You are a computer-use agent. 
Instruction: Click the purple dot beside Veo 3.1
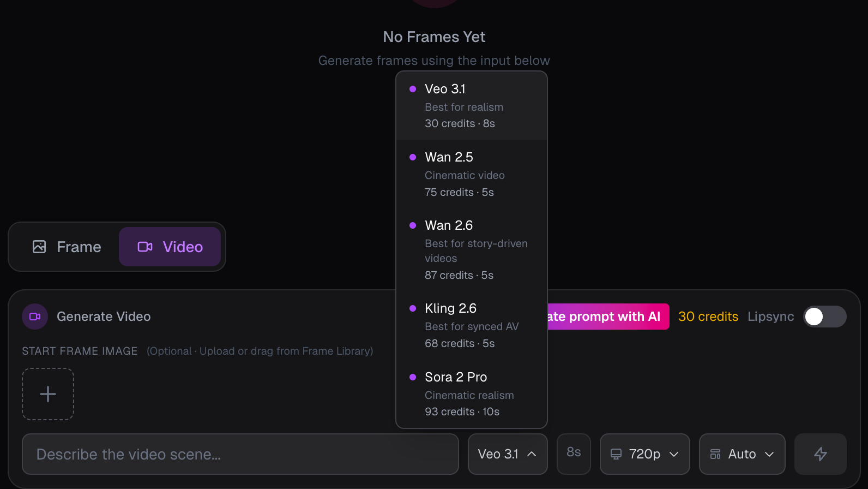413,89
